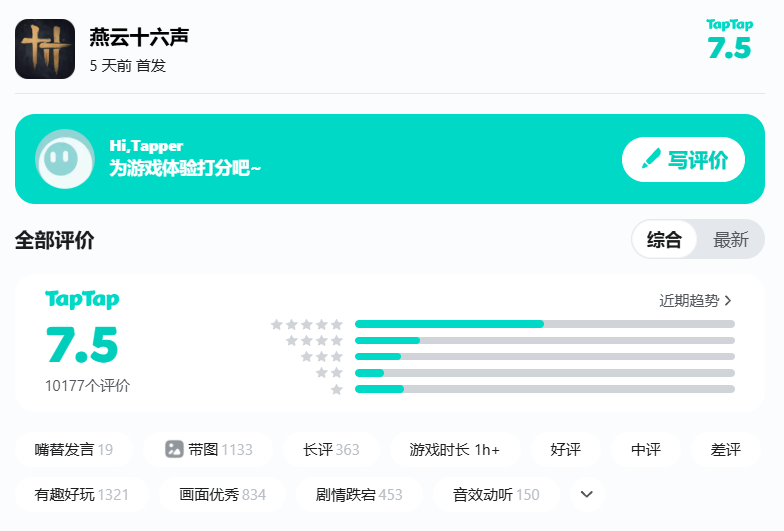Click the picture icon in 带图 tag
Screen dimensions: 784x531
[x=175, y=450]
